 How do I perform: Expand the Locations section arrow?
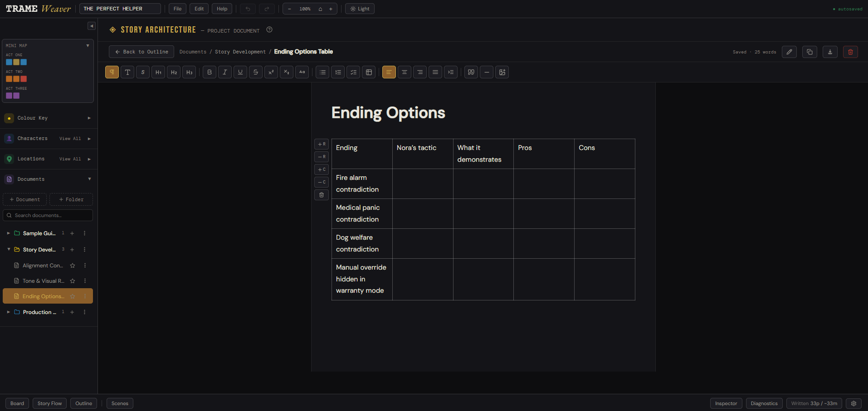pos(89,159)
